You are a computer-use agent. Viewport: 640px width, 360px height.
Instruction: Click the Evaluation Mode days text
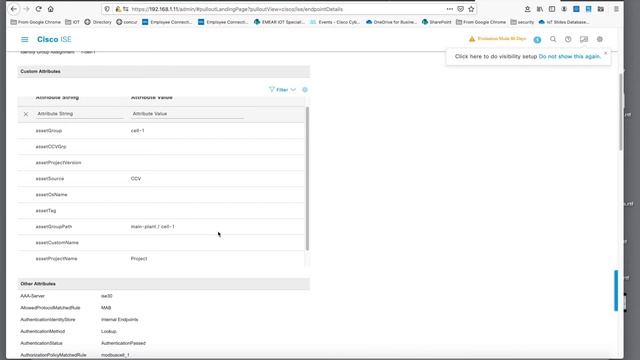tap(502, 39)
